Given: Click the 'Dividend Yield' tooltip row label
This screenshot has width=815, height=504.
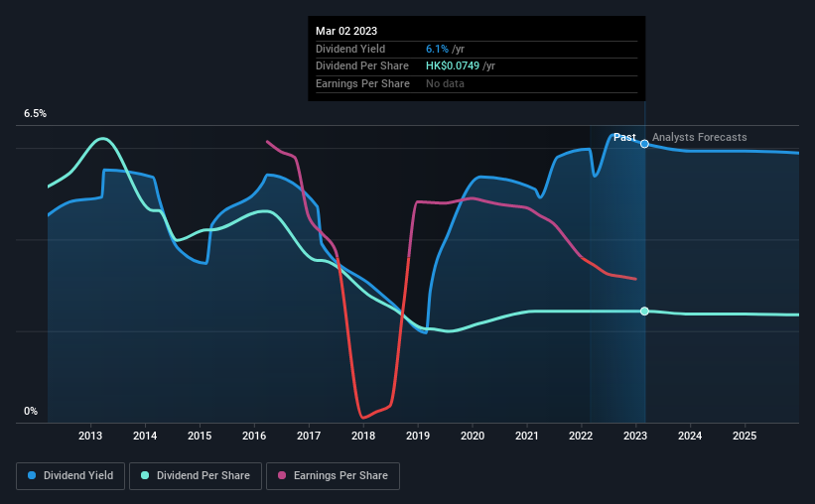Looking at the screenshot, I should (x=350, y=49).
